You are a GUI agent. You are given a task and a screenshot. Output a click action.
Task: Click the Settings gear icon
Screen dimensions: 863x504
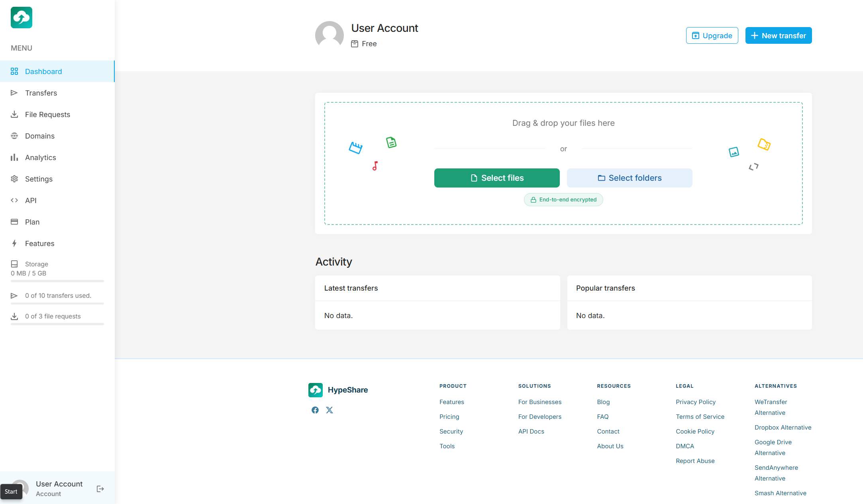(14, 179)
